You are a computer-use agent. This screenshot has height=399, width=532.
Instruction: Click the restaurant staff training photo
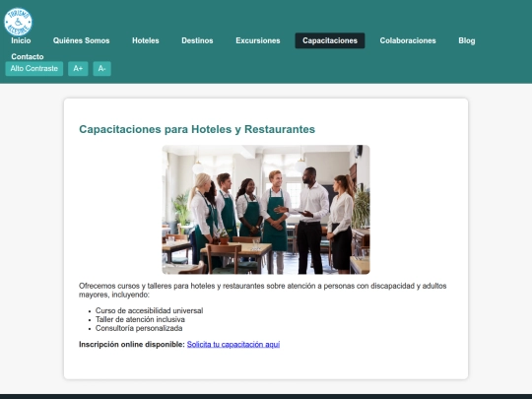[x=266, y=210]
